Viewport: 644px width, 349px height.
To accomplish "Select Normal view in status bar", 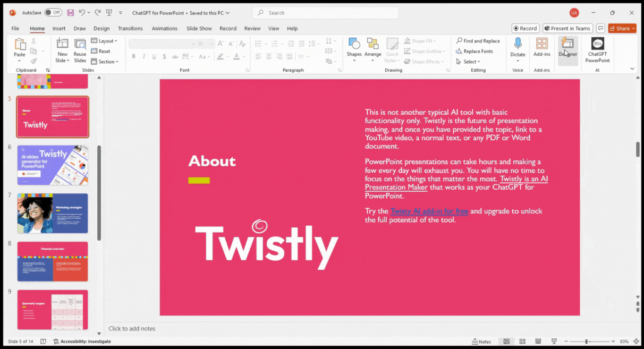I will (x=506, y=342).
